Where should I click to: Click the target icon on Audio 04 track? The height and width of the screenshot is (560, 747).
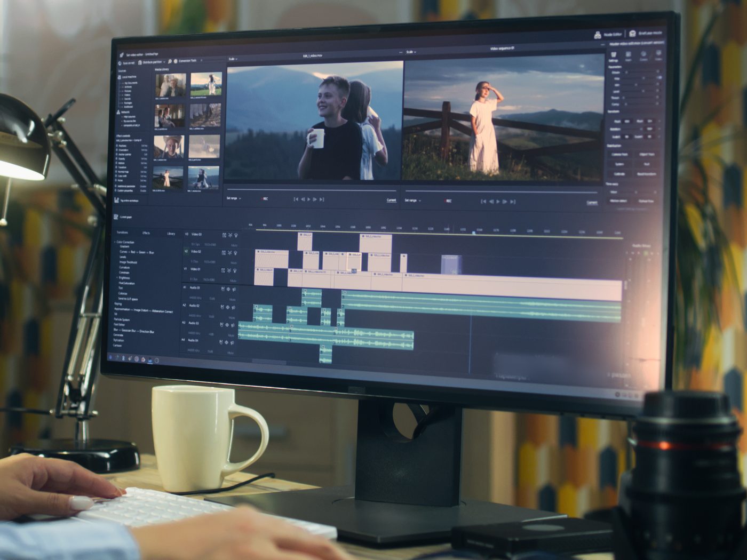(x=226, y=342)
